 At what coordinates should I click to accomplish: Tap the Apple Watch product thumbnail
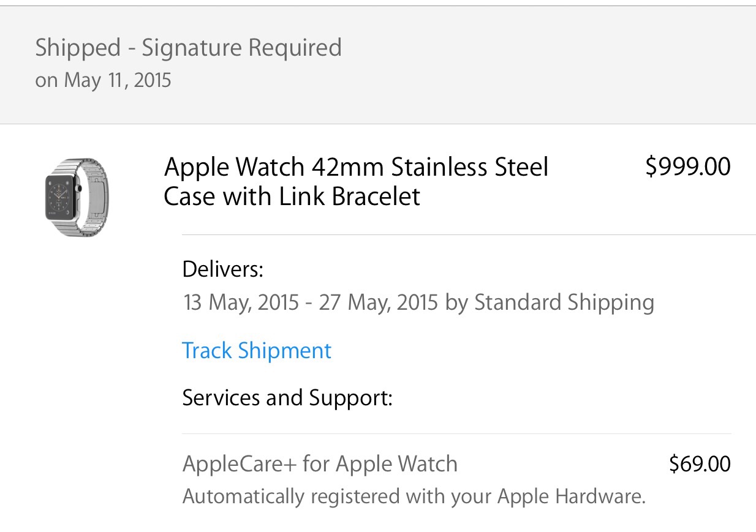77,197
